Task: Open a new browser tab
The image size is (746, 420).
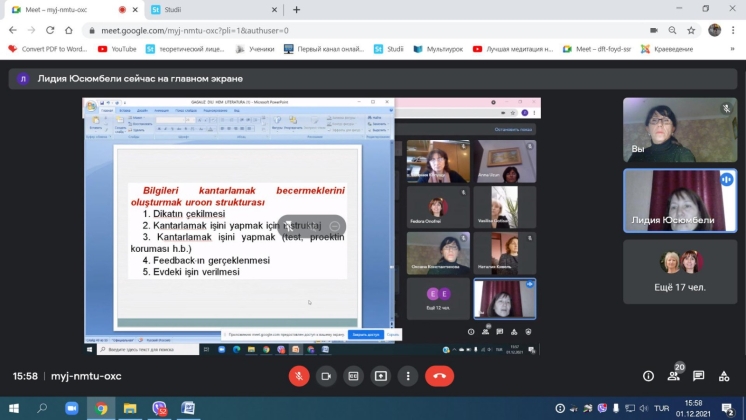Action: 296,9
